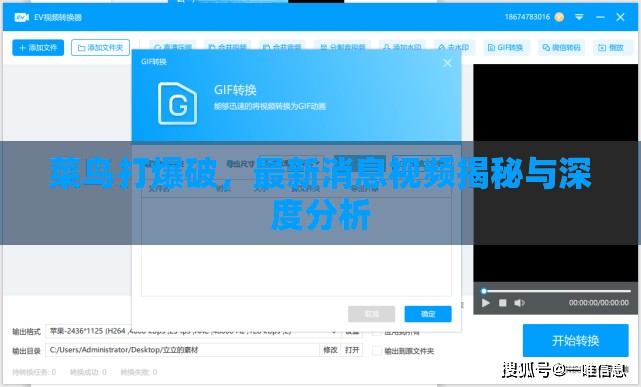Viewport: 641px width, 387px height.
Task: Click the 开始转换 button
Action: [x=576, y=340]
